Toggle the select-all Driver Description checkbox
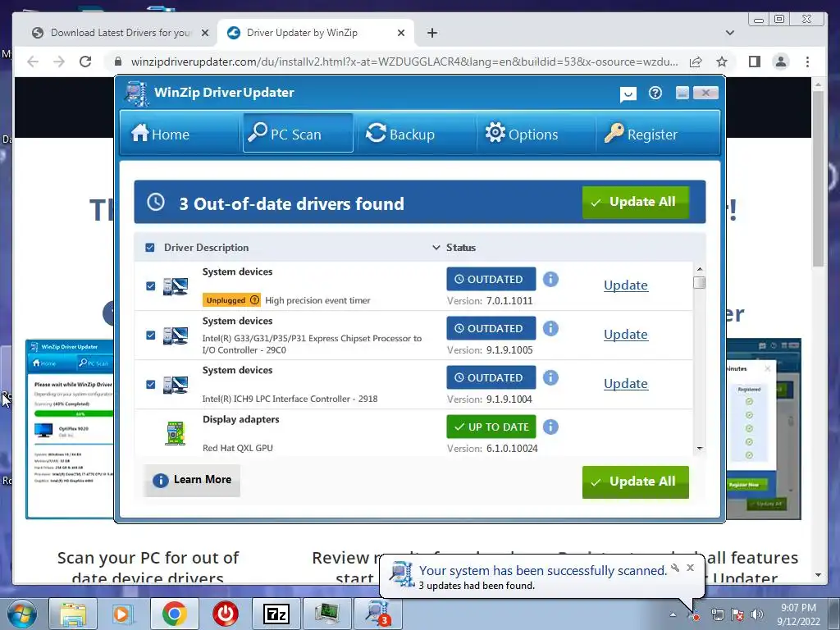The width and height of the screenshot is (840, 630). click(150, 248)
